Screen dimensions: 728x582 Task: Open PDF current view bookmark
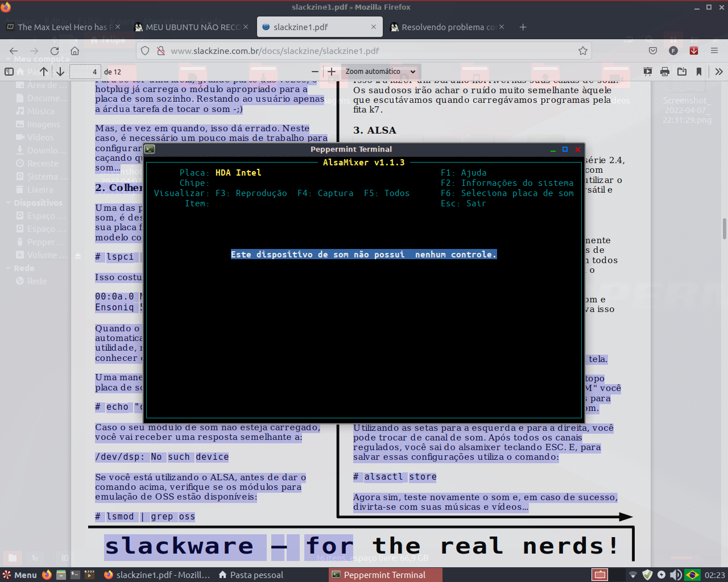pyautogui.click(x=699, y=72)
